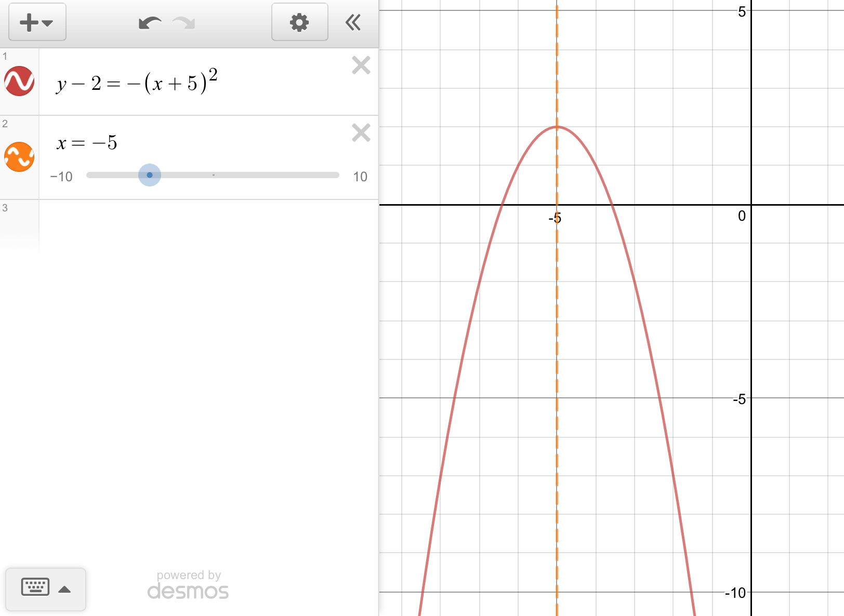The width and height of the screenshot is (844, 616).
Task: Edit the expression x = −5
Action: (87, 142)
